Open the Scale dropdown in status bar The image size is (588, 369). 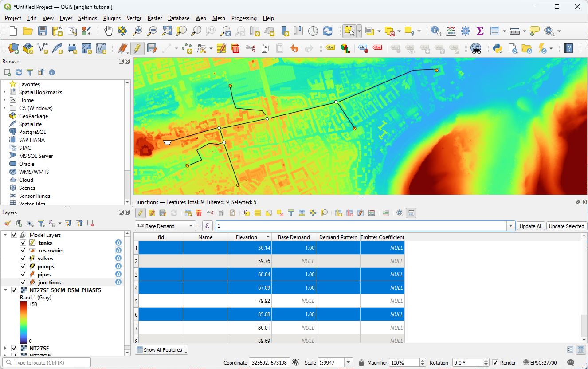pyautogui.click(x=349, y=363)
